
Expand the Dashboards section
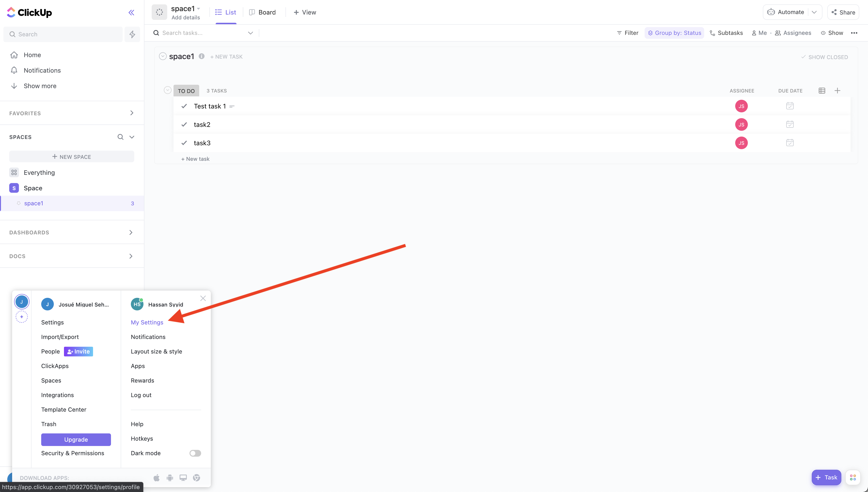[x=131, y=232]
